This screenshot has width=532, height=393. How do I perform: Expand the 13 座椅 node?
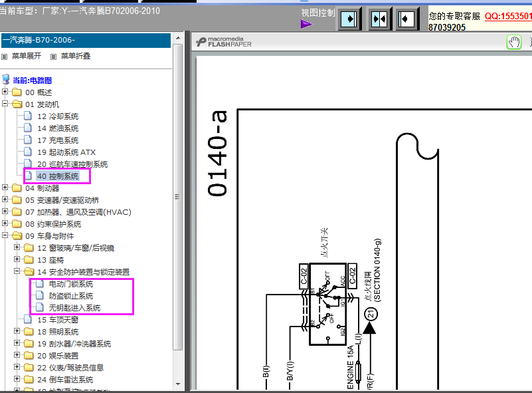pos(17,259)
